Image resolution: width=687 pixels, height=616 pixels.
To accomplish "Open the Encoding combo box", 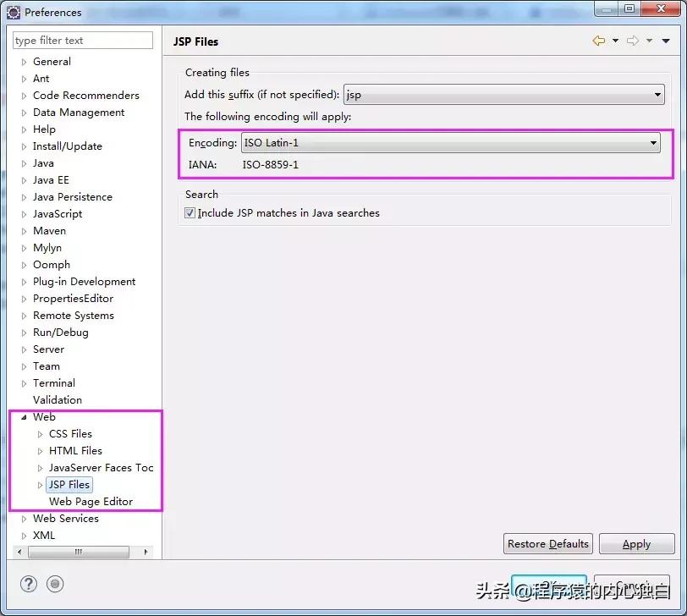I will 450,143.
